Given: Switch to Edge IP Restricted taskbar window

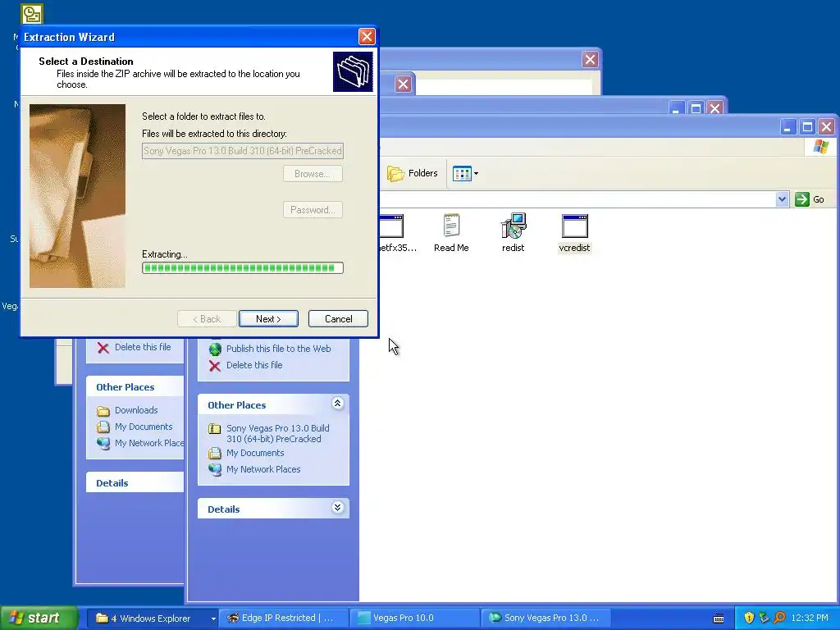Looking at the screenshot, I should 283,619.
